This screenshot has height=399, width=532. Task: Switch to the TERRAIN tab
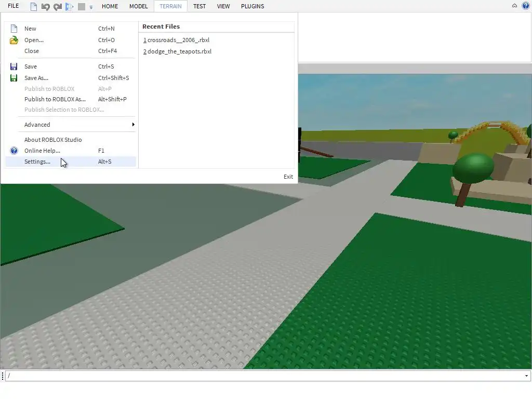coord(170,6)
